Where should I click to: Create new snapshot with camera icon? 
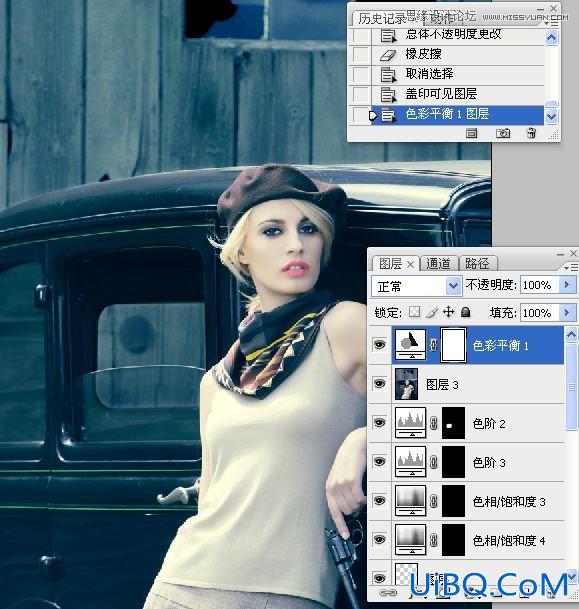(503, 133)
